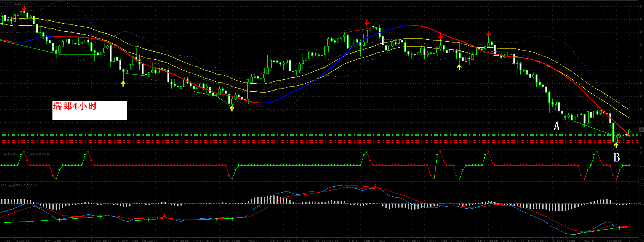Select the red sell arrow near 18 May 16:00
This screenshot has width=644, height=242.
[440, 36]
